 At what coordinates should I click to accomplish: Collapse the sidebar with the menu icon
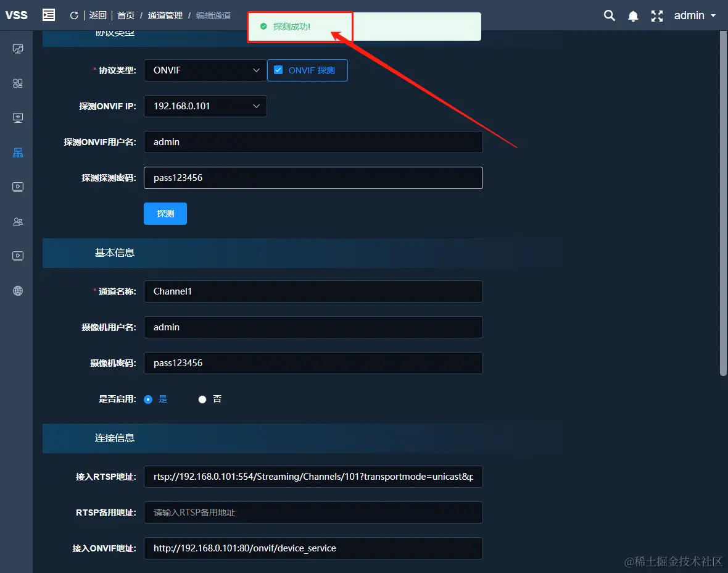[x=49, y=15]
